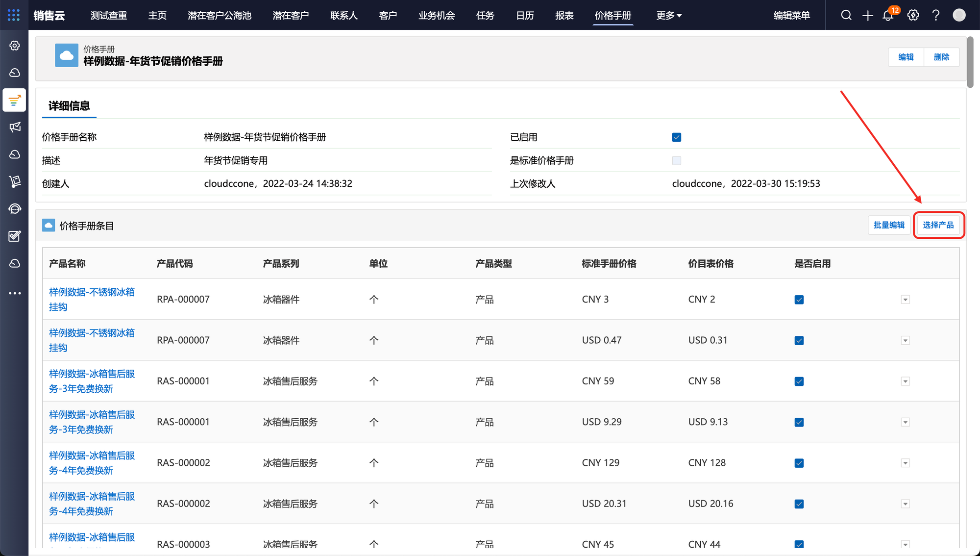Image resolution: width=980 pixels, height=556 pixels.
Task: Toggle the 是标准价格手册 checkbox
Action: (677, 160)
